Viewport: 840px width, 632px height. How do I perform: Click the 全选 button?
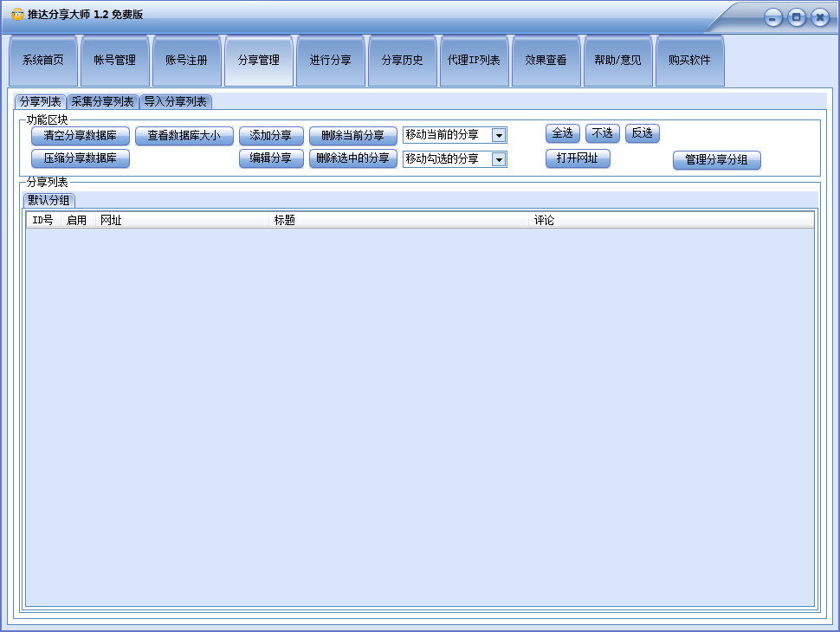tap(563, 133)
